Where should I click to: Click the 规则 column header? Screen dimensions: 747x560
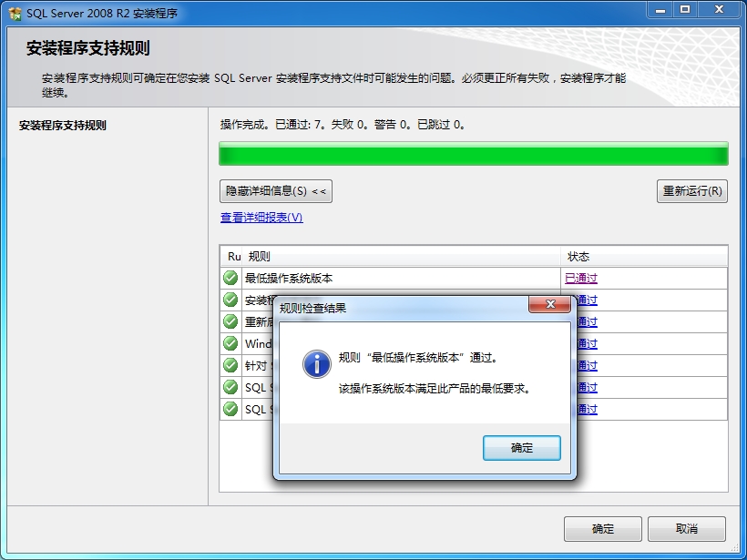[401, 257]
